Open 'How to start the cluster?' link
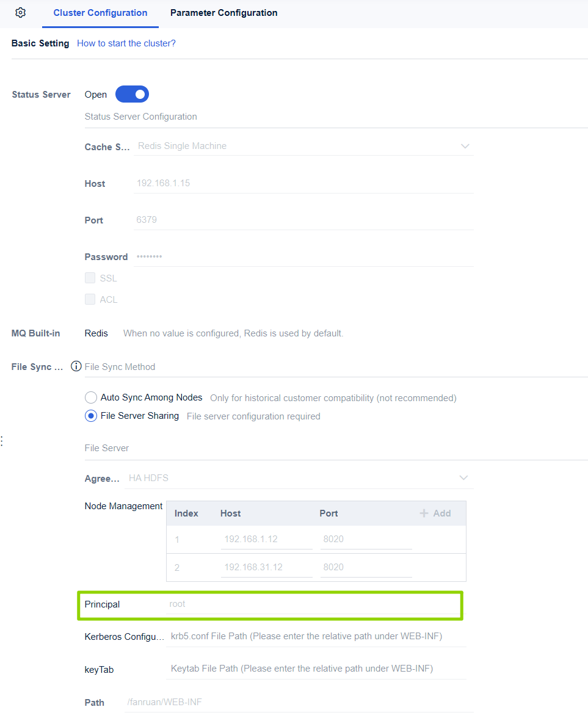 pos(126,43)
